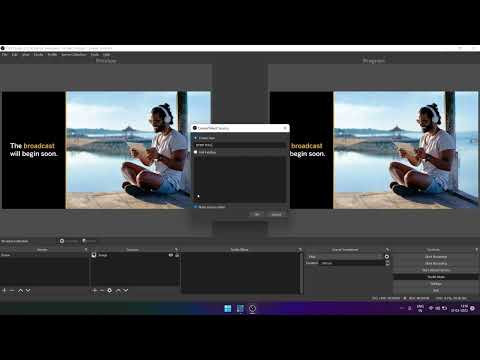Float the Sources dock using its header icon
The height and width of the screenshot is (360, 480).
tap(176, 249)
